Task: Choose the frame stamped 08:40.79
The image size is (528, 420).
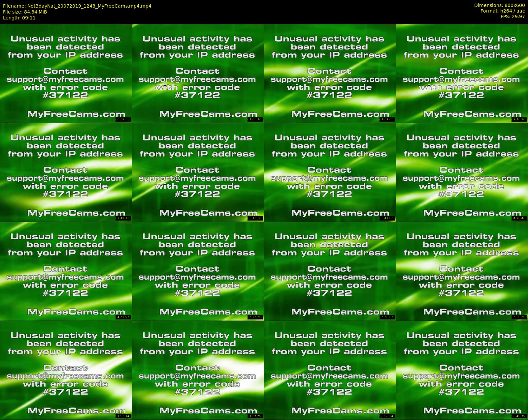Action: [462, 370]
